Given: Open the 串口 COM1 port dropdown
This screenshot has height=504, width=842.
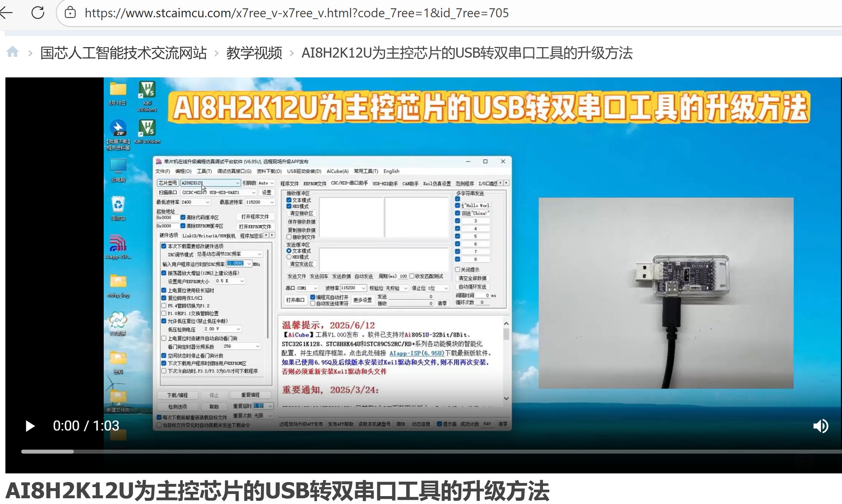Looking at the screenshot, I should tap(315, 288).
